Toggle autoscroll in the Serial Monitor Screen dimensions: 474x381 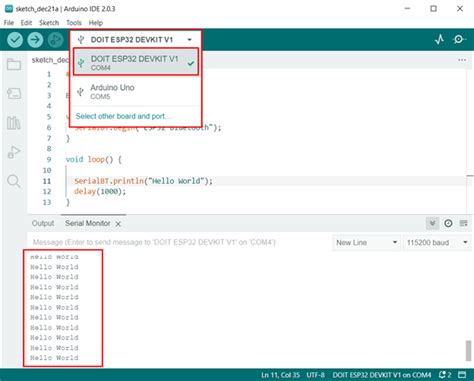(x=432, y=223)
